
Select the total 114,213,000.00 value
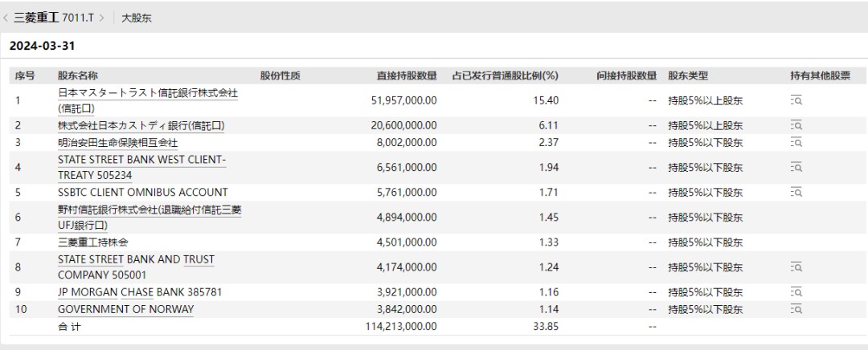click(x=401, y=326)
